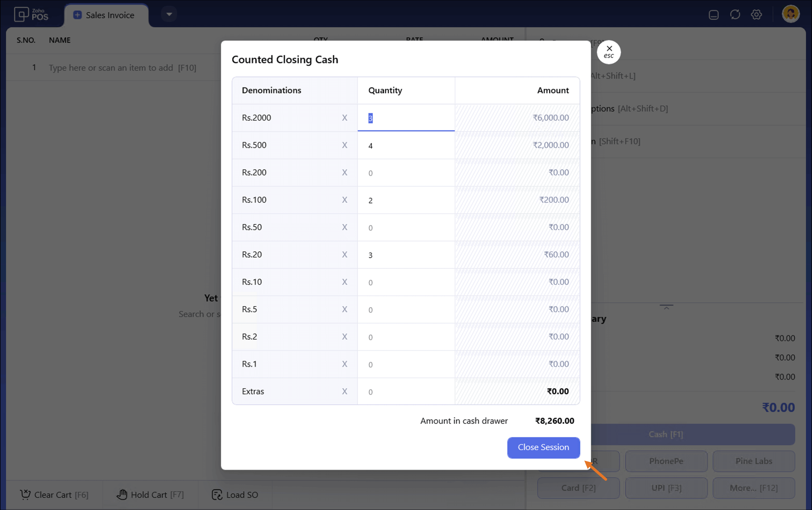Select the Rs.50 quantity field
This screenshot has width=812, height=510.
406,227
